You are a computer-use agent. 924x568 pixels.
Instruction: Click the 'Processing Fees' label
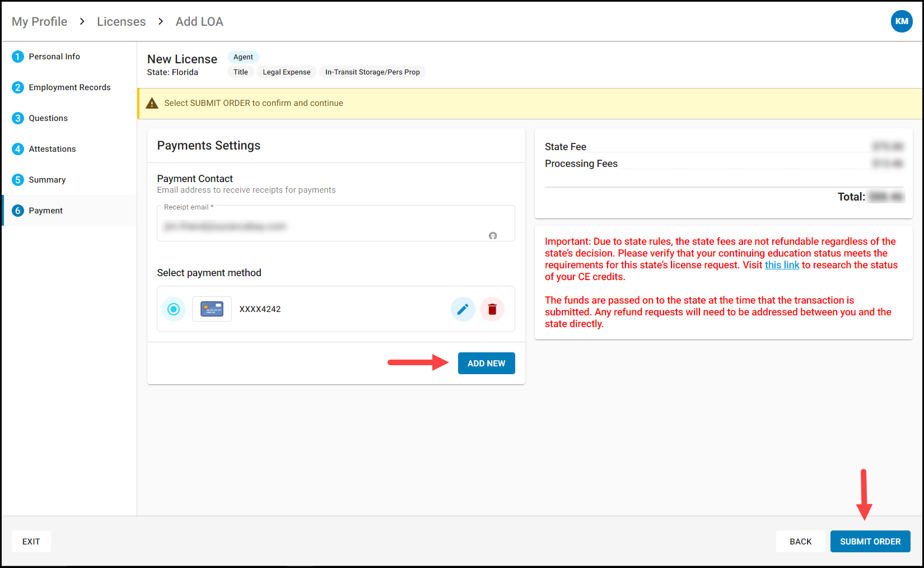[x=581, y=164]
